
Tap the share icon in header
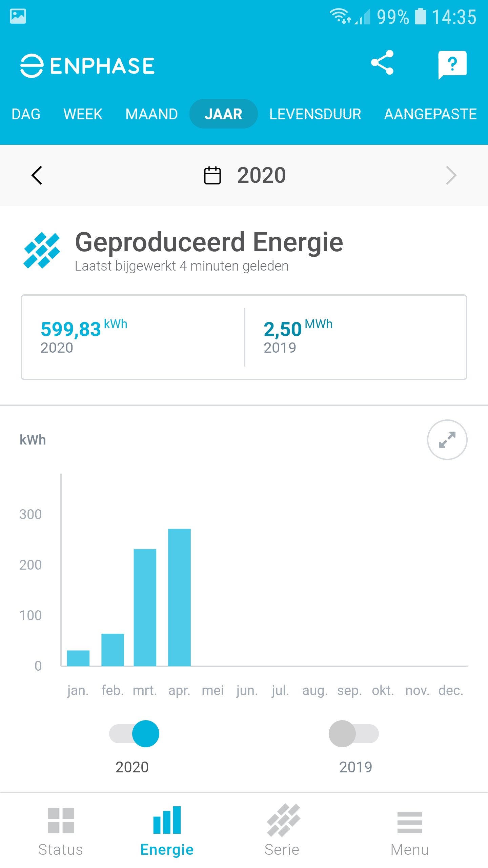pyautogui.click(x=382, y=63)
